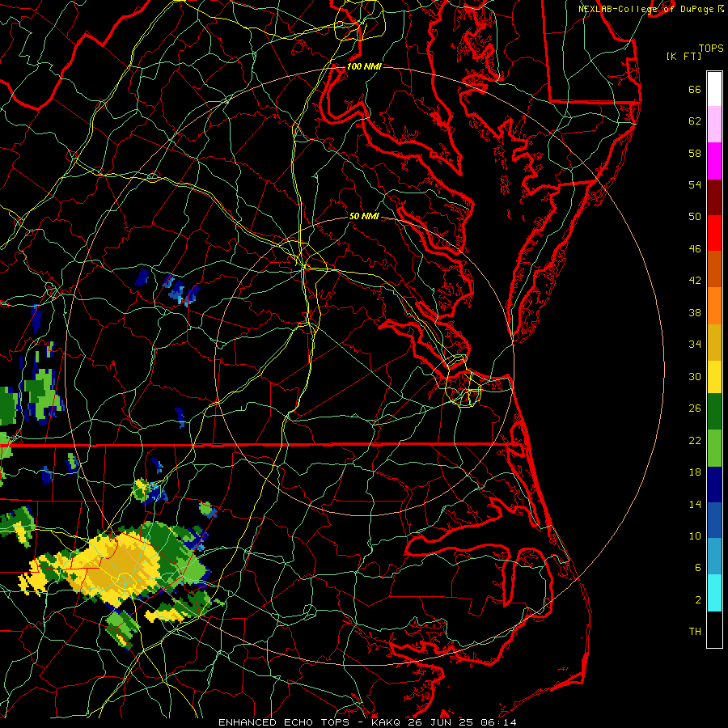The width and height of the screenshot is (728, 728).
Task: Click the cyan legend swatch near 2
Action: point(714,593)
